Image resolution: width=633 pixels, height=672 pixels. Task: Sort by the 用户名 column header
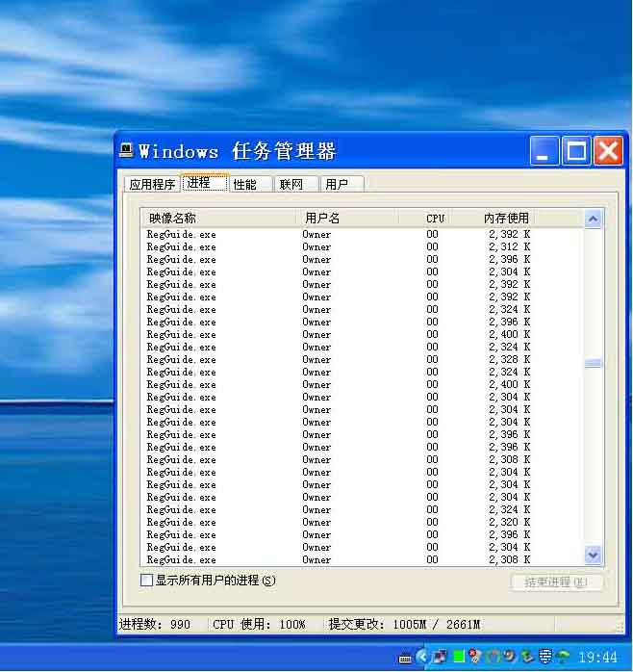point(347,219)
